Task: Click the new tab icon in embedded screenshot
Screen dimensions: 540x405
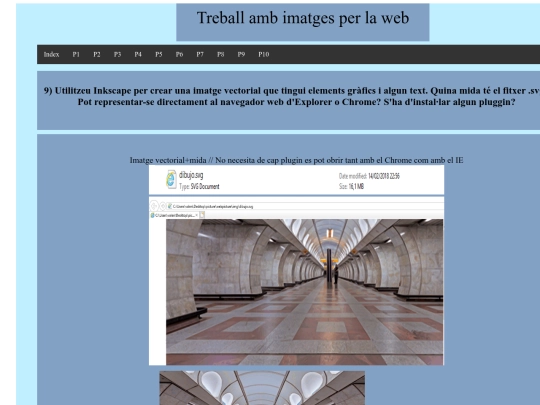Action: click(x=202, y=215)
